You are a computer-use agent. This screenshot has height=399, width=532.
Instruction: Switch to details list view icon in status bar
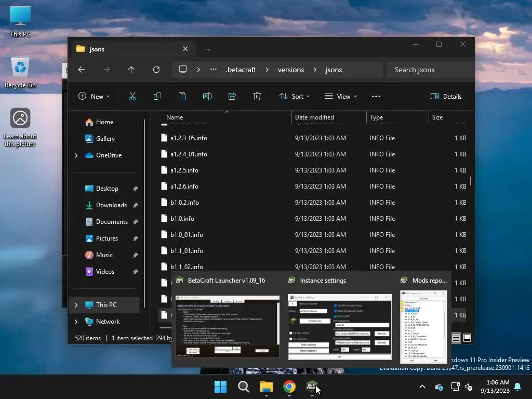[x=456, y=338]
